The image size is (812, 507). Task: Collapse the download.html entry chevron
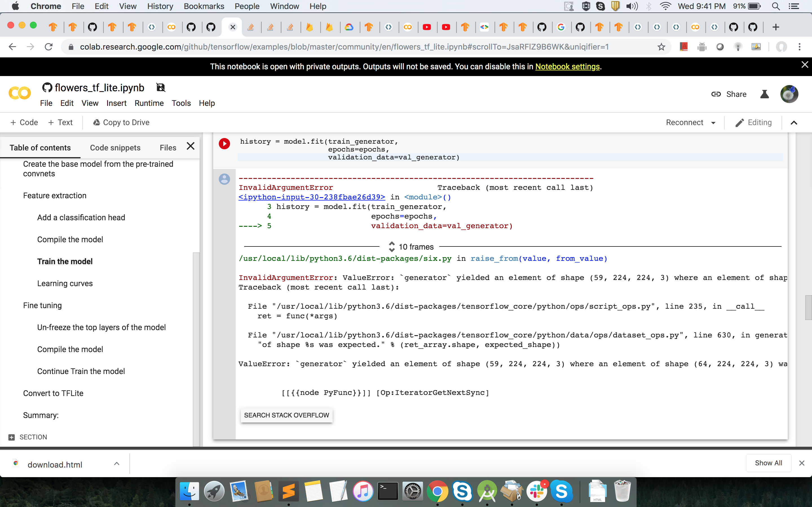(x=117, y=464)
